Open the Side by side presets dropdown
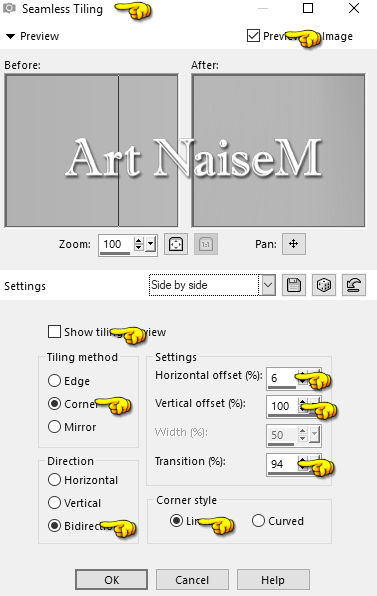 click(268, 285)
